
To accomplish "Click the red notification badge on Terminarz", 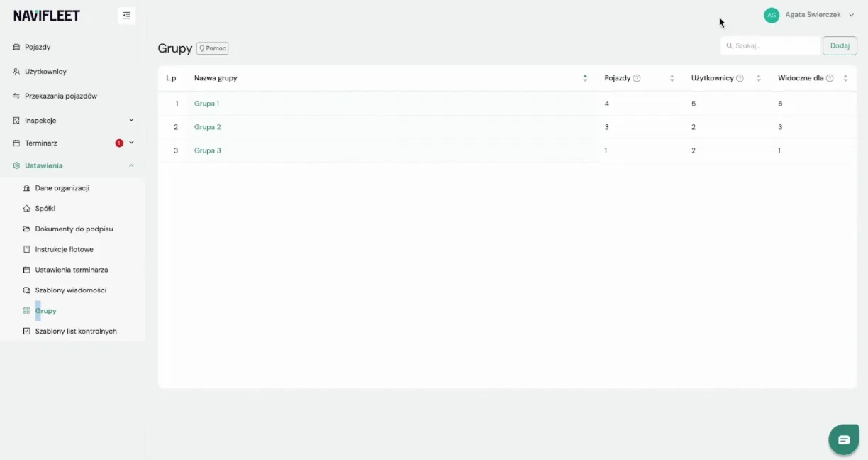I will click(119, 143).
